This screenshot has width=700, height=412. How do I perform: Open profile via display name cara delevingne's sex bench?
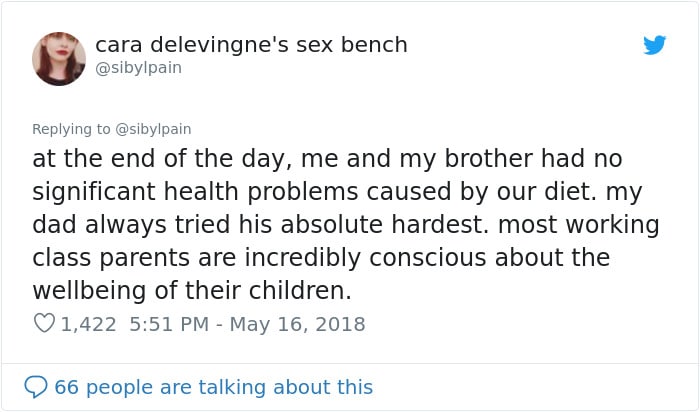point(251,45)
